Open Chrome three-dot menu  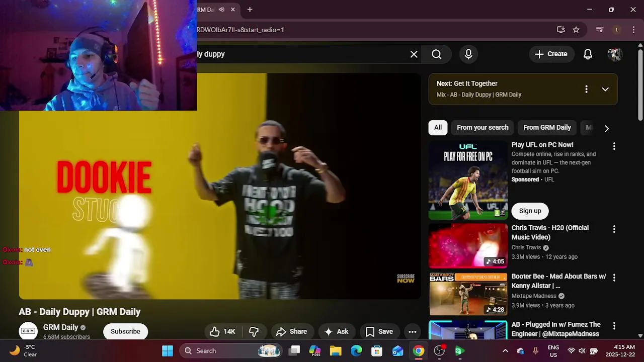coord(633,30)
